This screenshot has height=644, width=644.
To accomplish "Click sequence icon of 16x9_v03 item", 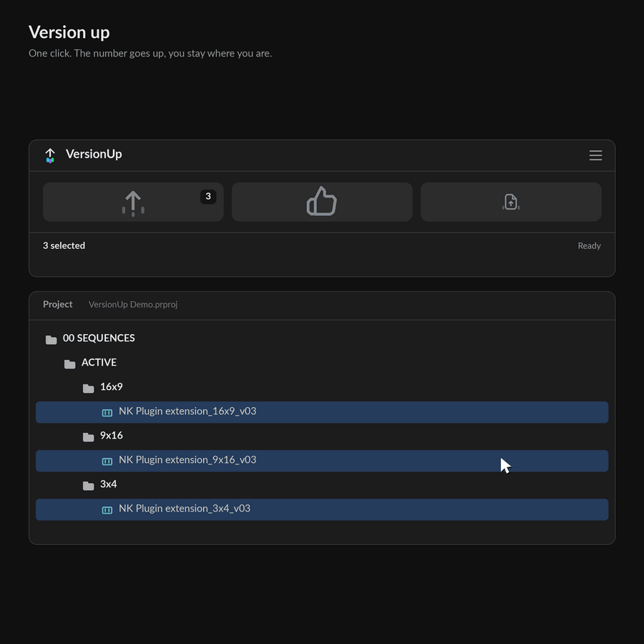I will pos(107,413).
